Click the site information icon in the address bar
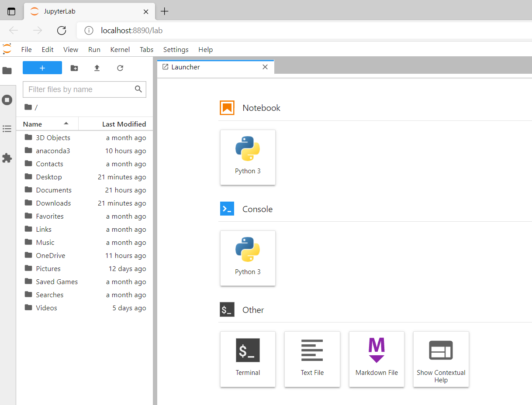 89,31
